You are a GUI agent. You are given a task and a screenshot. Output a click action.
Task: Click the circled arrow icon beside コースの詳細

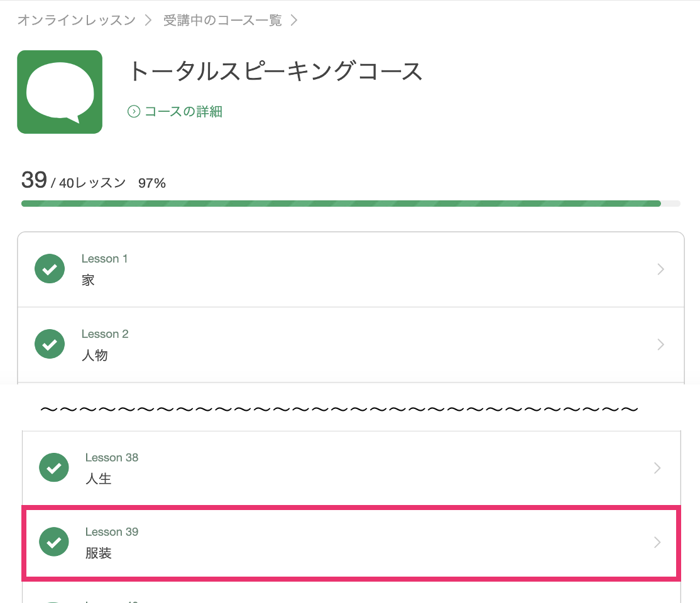tap(133, 112)
